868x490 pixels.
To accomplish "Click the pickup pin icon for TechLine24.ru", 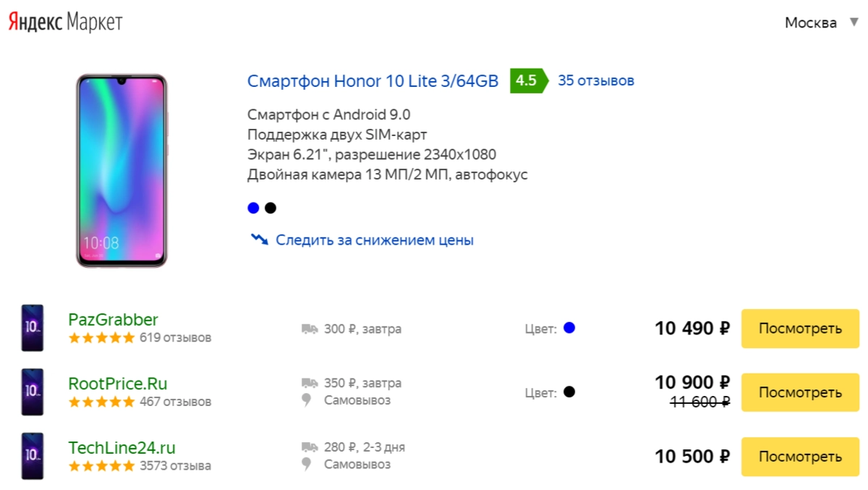I will click(307, 465).
